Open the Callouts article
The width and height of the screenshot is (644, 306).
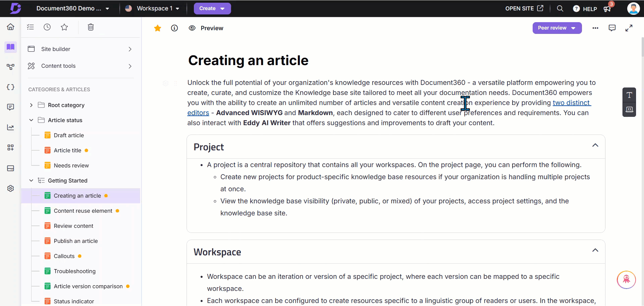click(64, 256)
